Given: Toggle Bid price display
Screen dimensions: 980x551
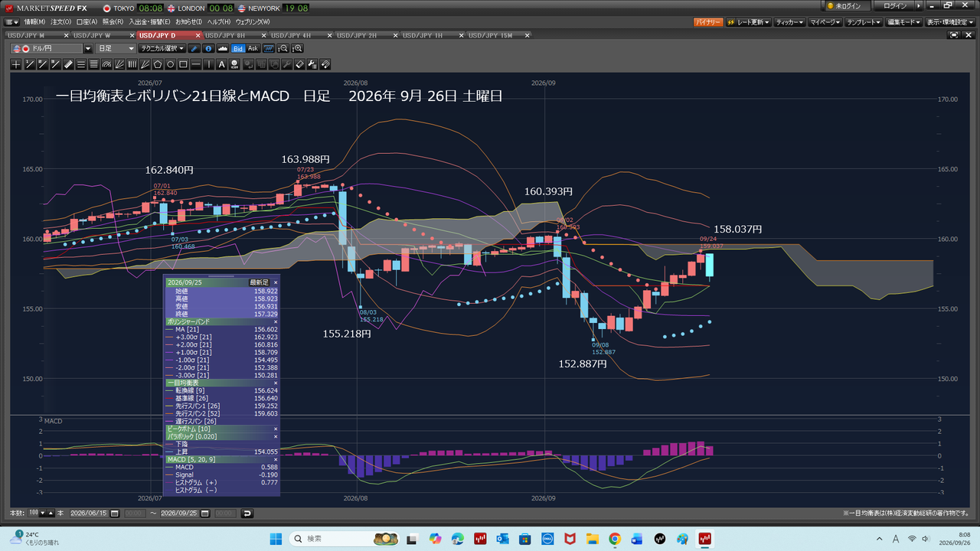Looking at the screenshot, I should tap(238, 49).
